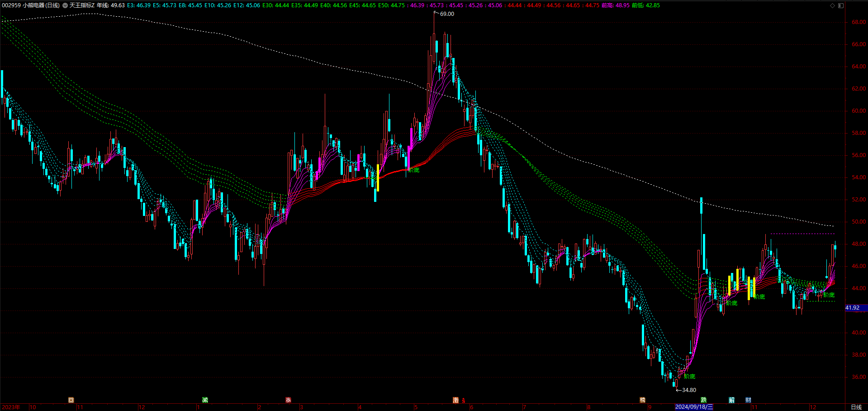Click the stock title 002959 小熊电器 (日线)

[x=31, y=5]
